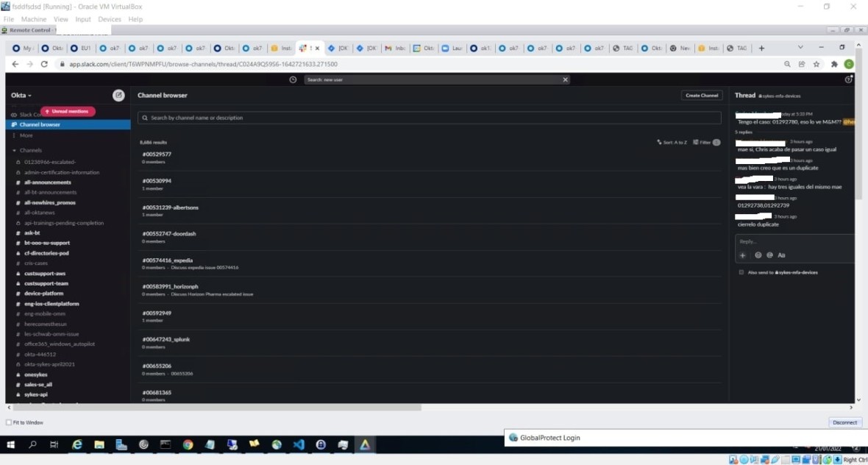Screen dimensions: 868x465
Task: Bookmark this page with the star icon
Action: [817, 64]
